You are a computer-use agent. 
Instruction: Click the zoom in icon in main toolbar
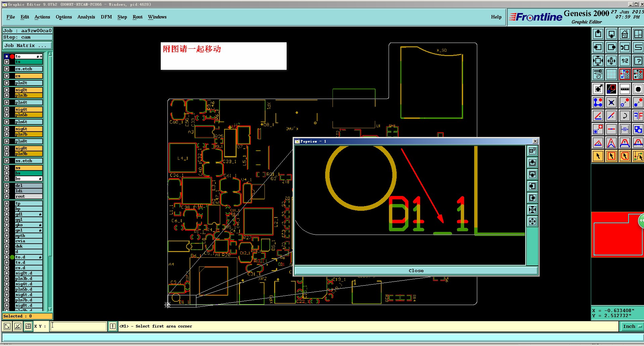point(598,61)
